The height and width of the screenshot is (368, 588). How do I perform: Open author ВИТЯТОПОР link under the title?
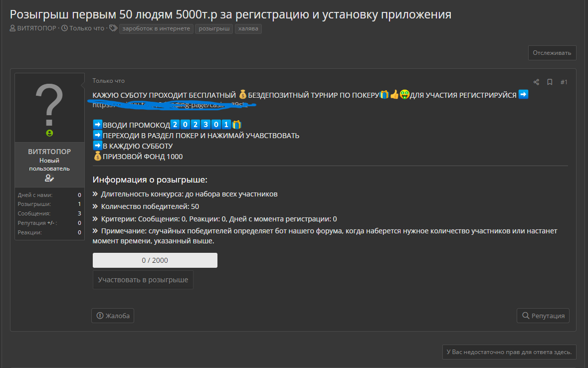coord(36,28)
